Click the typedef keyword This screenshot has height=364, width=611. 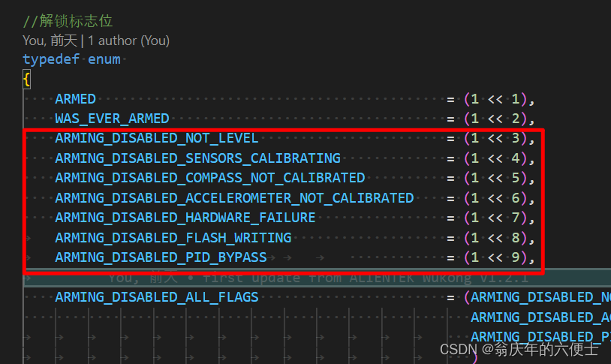tap(51, 59)
